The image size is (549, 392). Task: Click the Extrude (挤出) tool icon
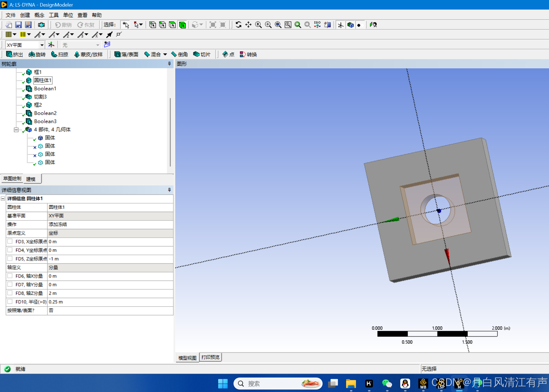pos(10,54)
